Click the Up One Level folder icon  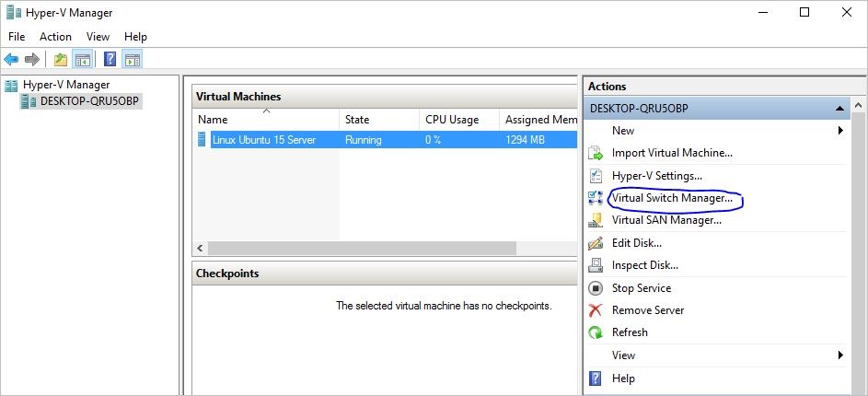point(61,60)
